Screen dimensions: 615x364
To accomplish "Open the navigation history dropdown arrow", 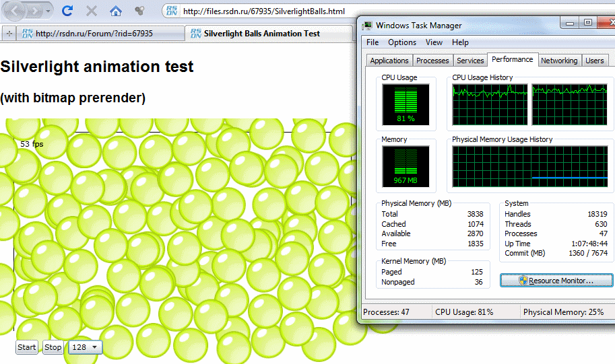I will point(48,11).
